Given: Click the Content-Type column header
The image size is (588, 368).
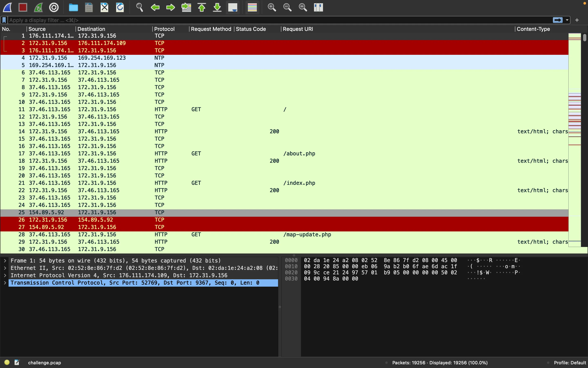Looking at the screenshot, I should [x=542, y=29].
